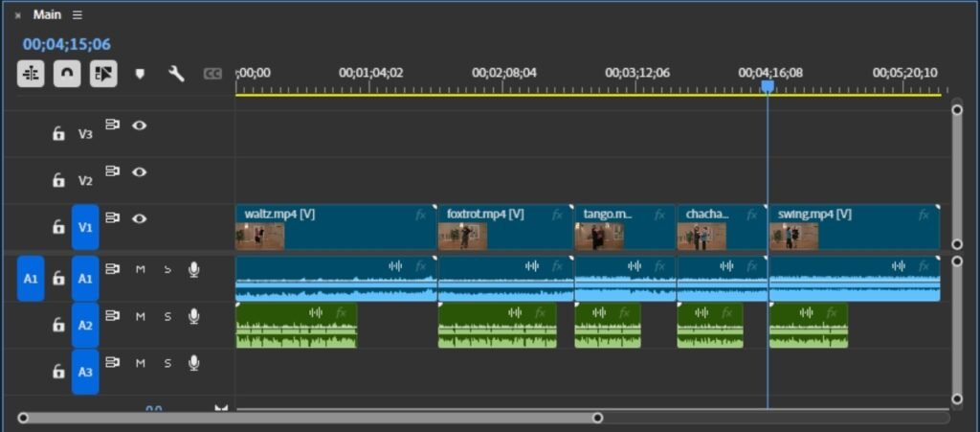Toggle the lock on track V2

click(58, 180)
